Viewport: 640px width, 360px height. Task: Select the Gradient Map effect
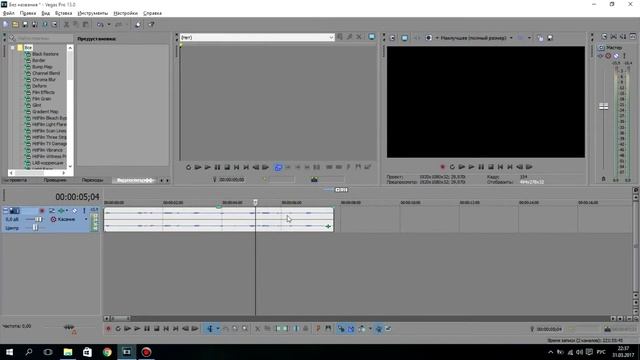point(45,111)
